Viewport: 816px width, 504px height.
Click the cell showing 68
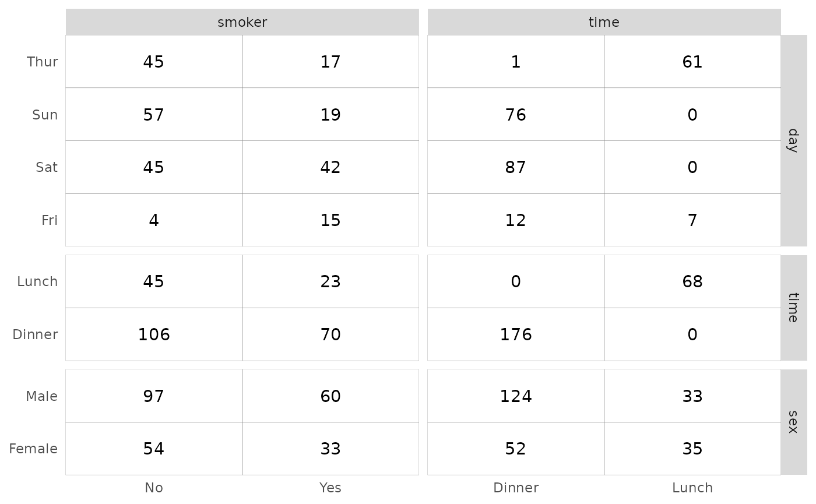click(x=692, y=281)
